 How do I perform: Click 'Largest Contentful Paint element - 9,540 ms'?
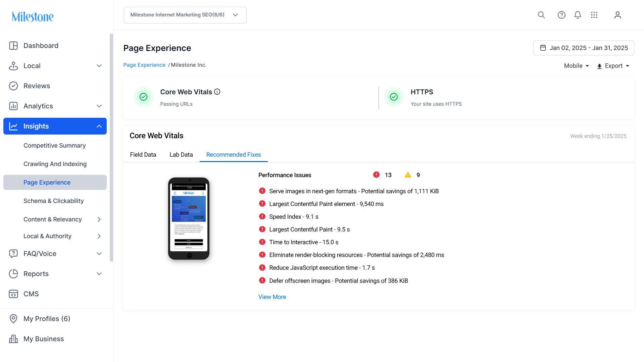coord(327,204)
